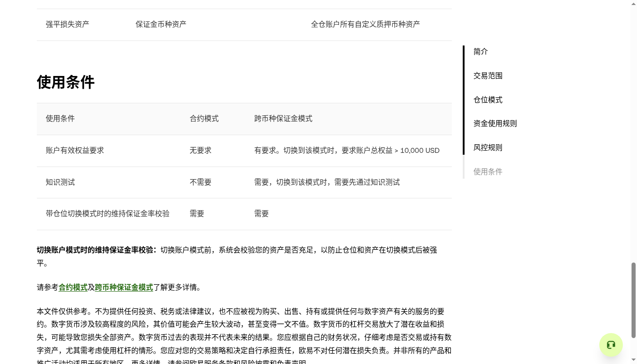The width and height of the screenshot is (637, 364).
Task: Jump to 简介 section in sidebar
Action: [x=480, y=51]
